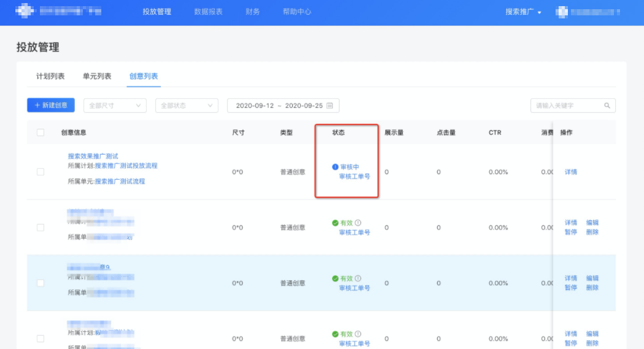Click the 创意信息 column header

[74, 132]
